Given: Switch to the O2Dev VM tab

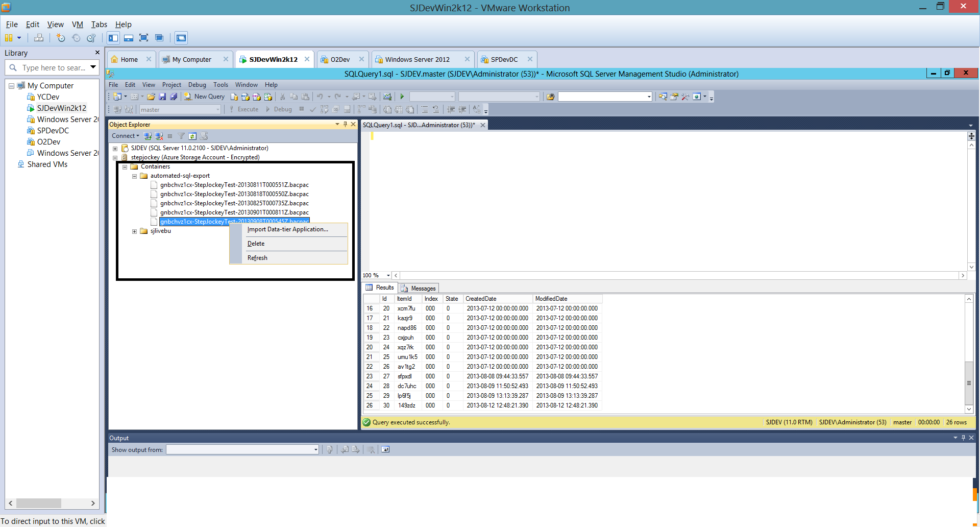Looking at the screenshot, I should 340,59.
